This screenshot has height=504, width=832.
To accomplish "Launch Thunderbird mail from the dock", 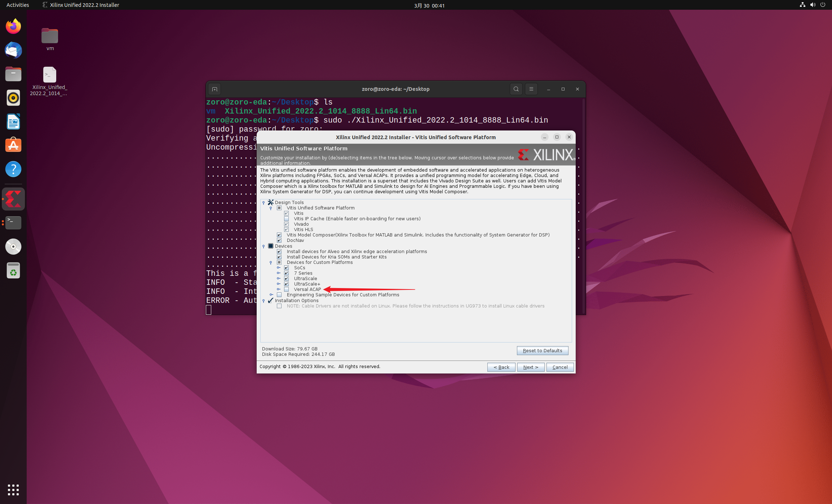I will point(13,50).
